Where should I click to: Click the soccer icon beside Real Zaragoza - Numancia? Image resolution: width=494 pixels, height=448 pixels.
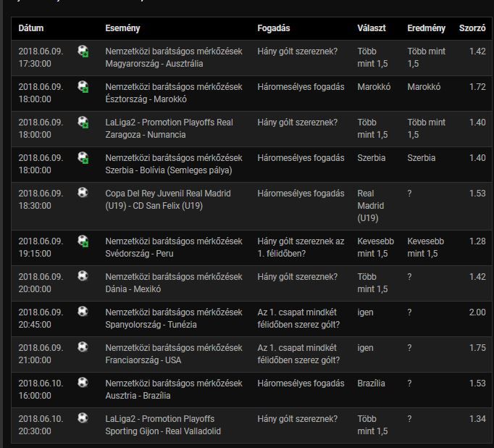(x=83, y=123)
